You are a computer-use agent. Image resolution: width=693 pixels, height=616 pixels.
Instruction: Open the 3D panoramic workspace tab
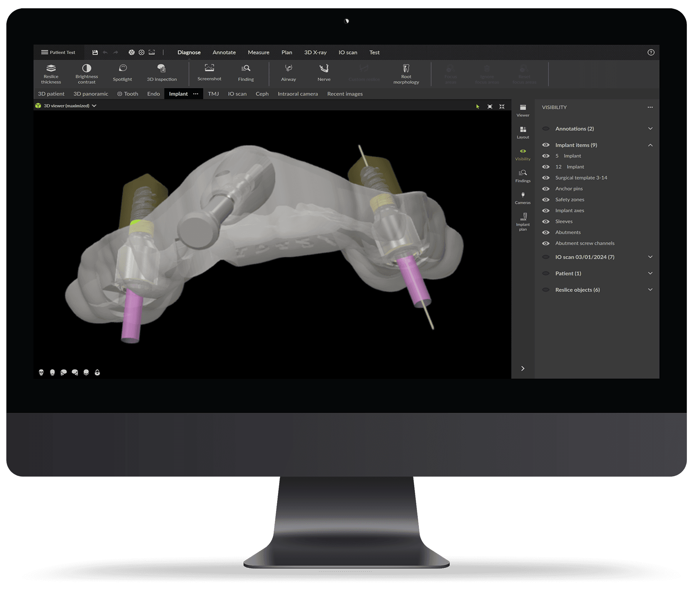click(x=91, y=94)
